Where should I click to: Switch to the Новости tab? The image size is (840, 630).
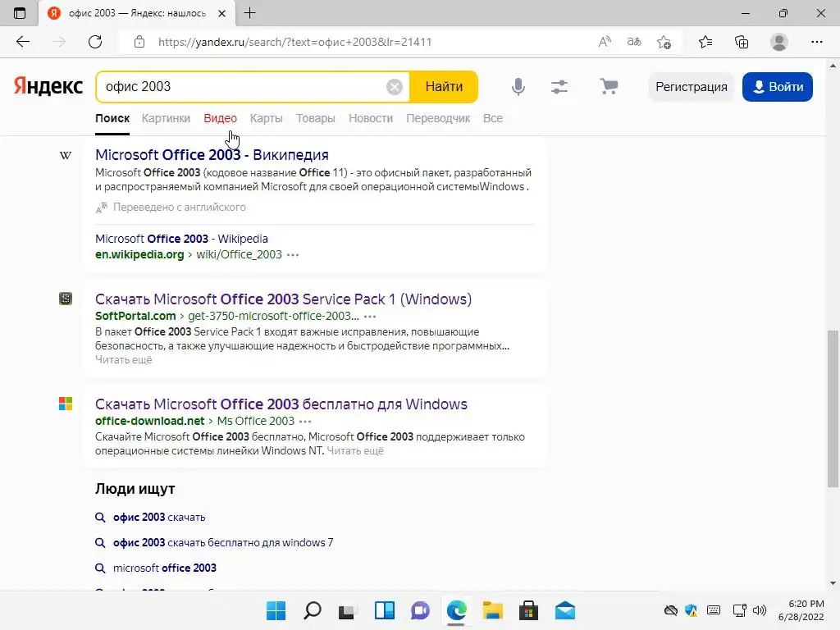371,118
